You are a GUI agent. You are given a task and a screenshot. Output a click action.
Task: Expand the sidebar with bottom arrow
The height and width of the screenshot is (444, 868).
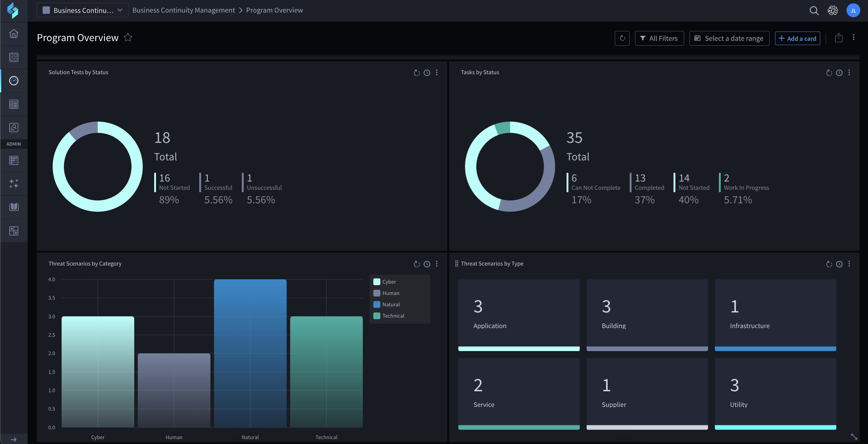tap(13, 439)
